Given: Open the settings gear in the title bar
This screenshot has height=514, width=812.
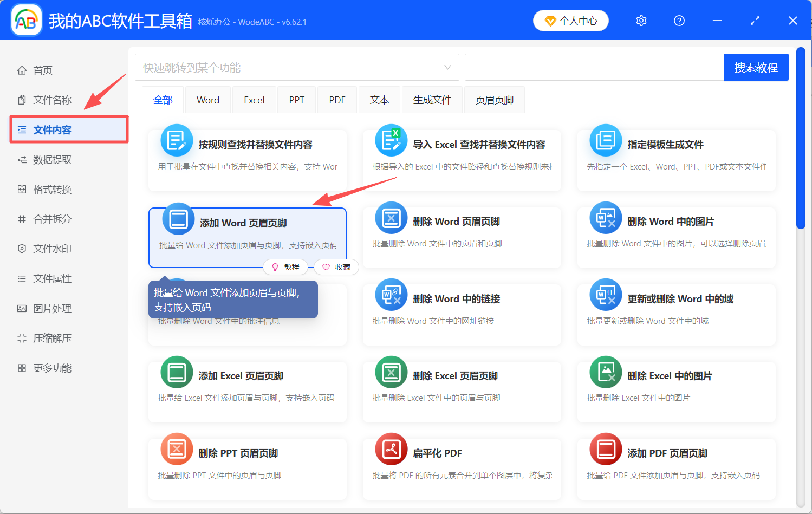Looking at the screenshot, I should [x=641, y=21].
